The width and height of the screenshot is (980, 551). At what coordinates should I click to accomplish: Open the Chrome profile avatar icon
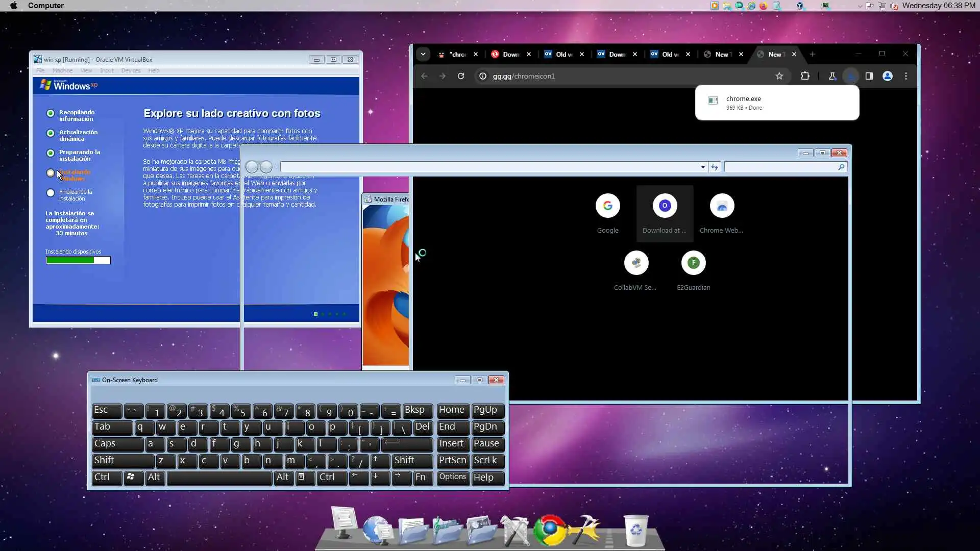[888, 76]
